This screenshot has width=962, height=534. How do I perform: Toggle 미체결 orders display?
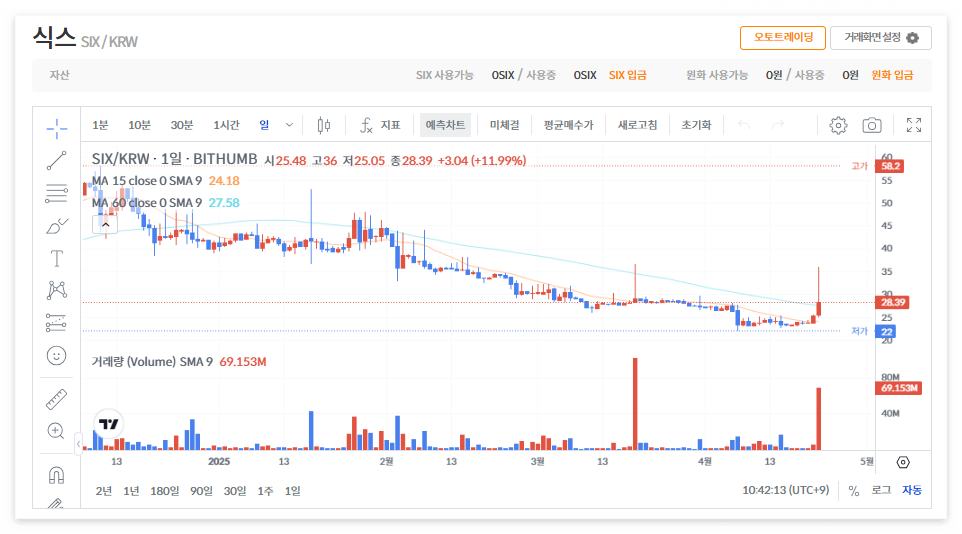(504, 125)
